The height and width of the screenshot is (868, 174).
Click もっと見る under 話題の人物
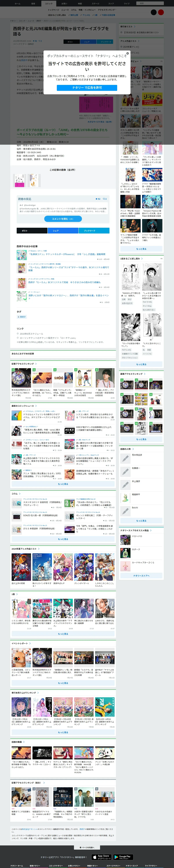coord(141,521)
